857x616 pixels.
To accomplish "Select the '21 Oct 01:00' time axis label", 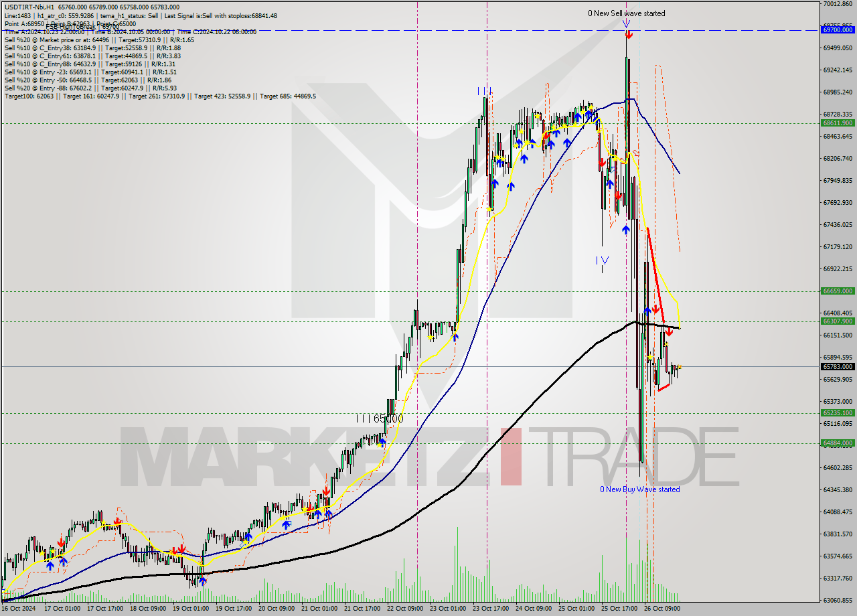I will (319, 609).
